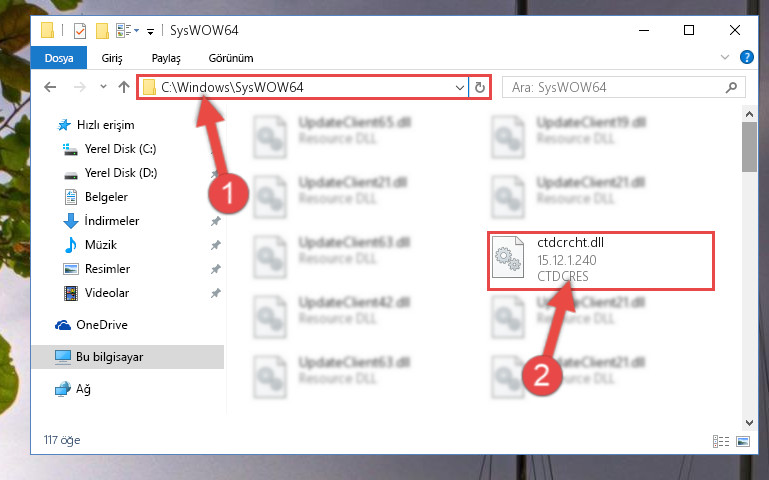This screenshot has width=769, height=480.
Task: Click the new folder toolbar icon
Action: [x=102, y=31]
